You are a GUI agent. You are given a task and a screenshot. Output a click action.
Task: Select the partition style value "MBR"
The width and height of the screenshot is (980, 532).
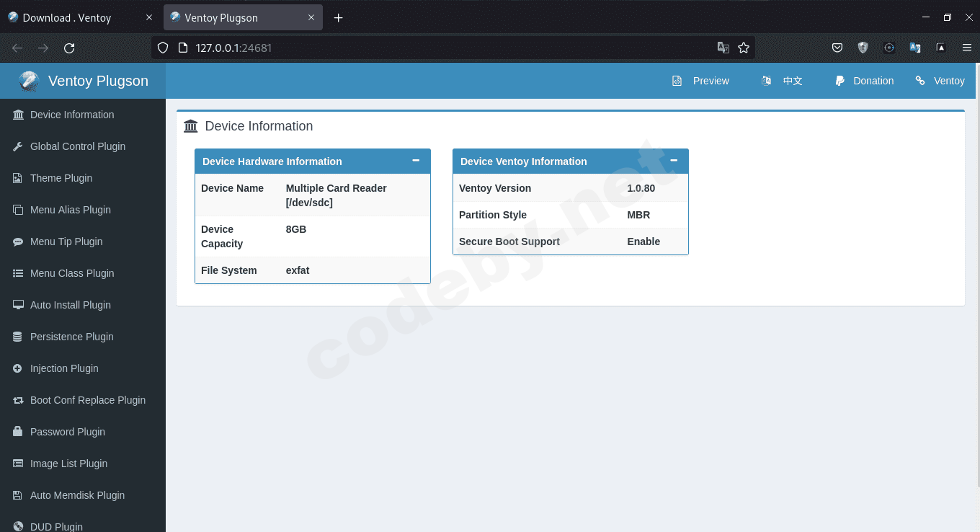click(638, 215)
